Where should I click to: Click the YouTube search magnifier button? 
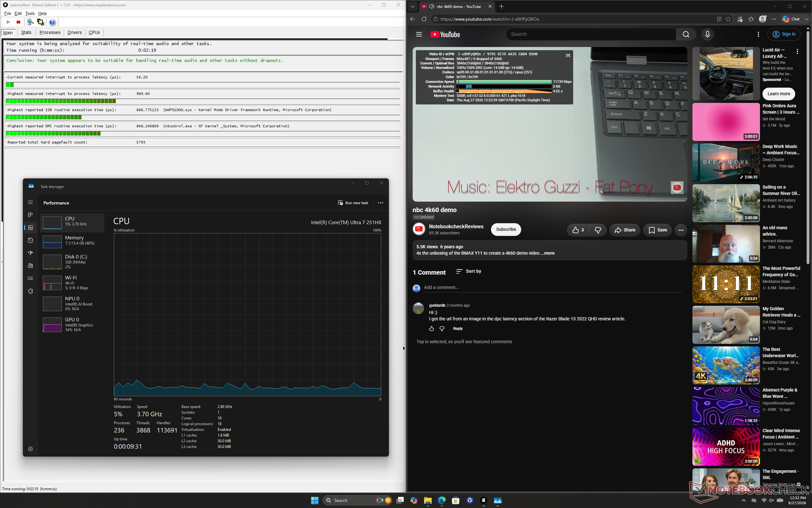pyautogui.click(x=686, y=34)
